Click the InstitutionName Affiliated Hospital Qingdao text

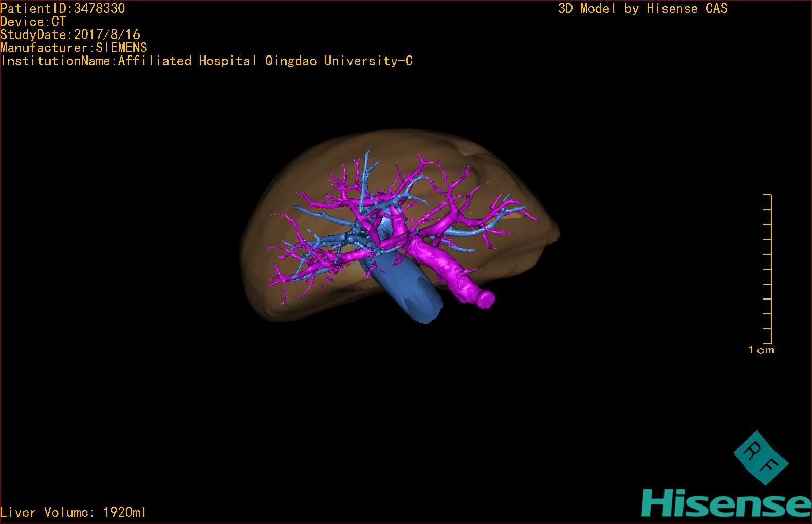point(207,61)
